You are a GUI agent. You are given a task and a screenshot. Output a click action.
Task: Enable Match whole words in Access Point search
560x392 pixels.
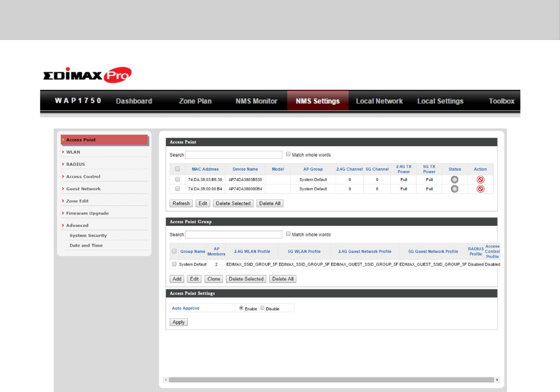point(288,154)
